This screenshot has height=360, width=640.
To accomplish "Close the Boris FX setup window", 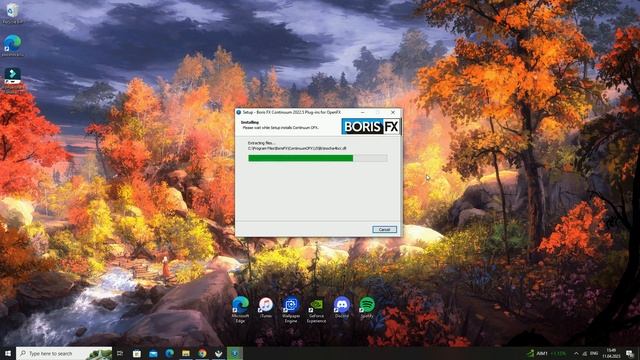I will [393, 112].
